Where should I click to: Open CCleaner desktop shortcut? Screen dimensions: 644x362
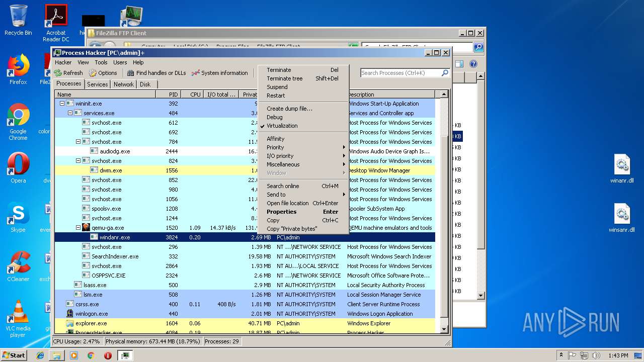[18, 266]
